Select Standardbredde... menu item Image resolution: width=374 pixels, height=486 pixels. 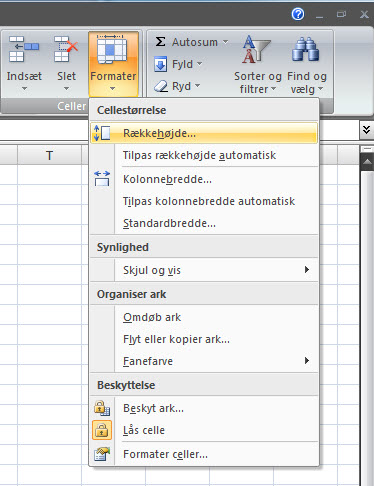coord(204,223)
